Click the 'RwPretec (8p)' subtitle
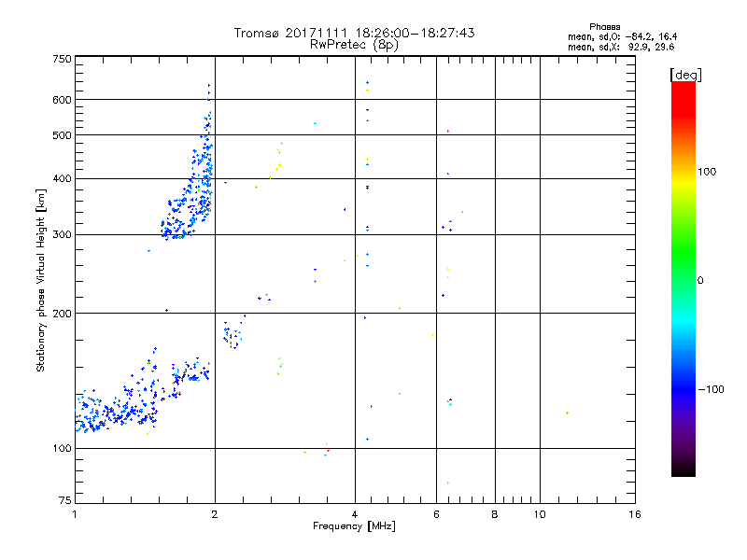 pyautogui.click(x=354, y=45)
